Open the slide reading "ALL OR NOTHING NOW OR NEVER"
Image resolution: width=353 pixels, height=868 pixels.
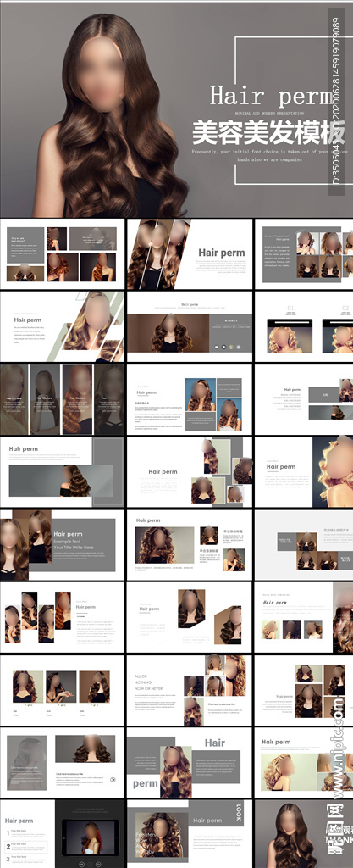[190, 690]
